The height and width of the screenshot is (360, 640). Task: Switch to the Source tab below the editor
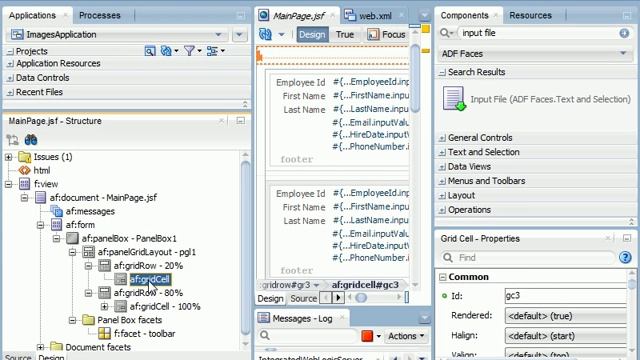pyautogui.click(x=303, y=298)
